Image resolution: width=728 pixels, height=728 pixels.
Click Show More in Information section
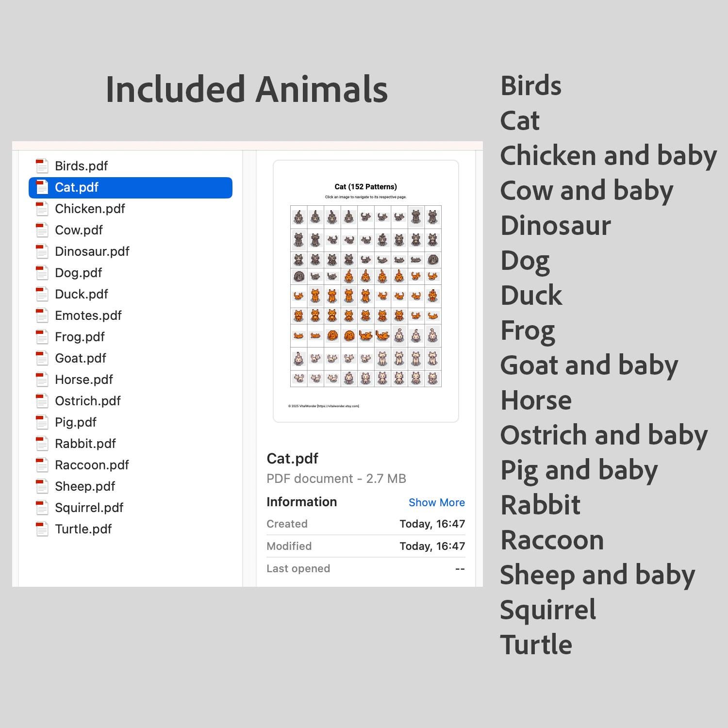tap(436, 502)
